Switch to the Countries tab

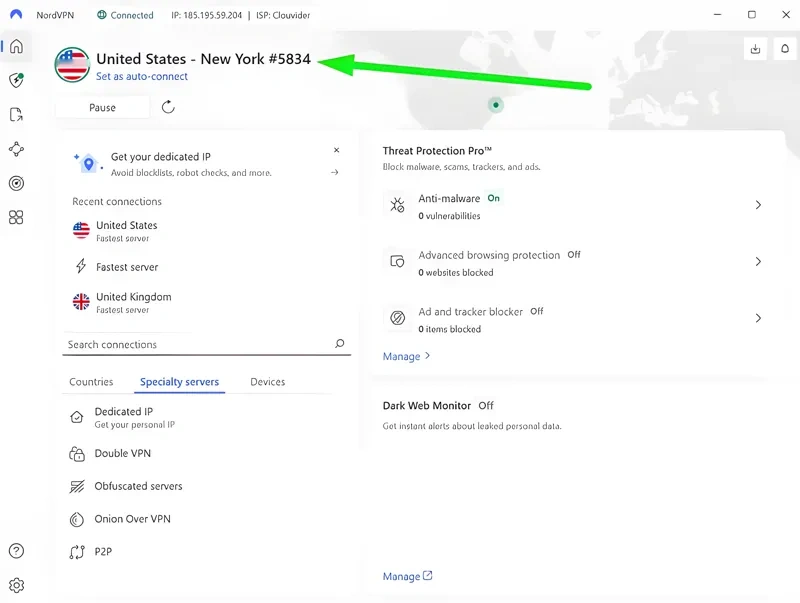point(91,382)
